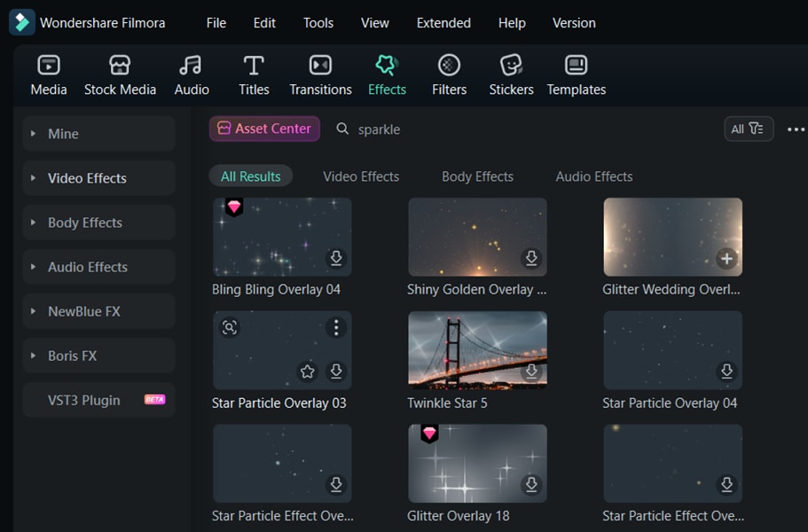Open the Tools menu
The height and width of the screenshot is (532, 808).
point(318,23)
